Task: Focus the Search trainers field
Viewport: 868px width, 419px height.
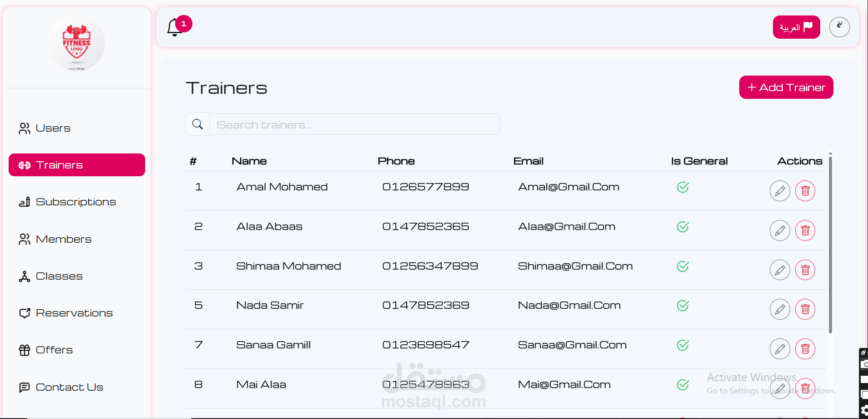Action: click(354, 124)
